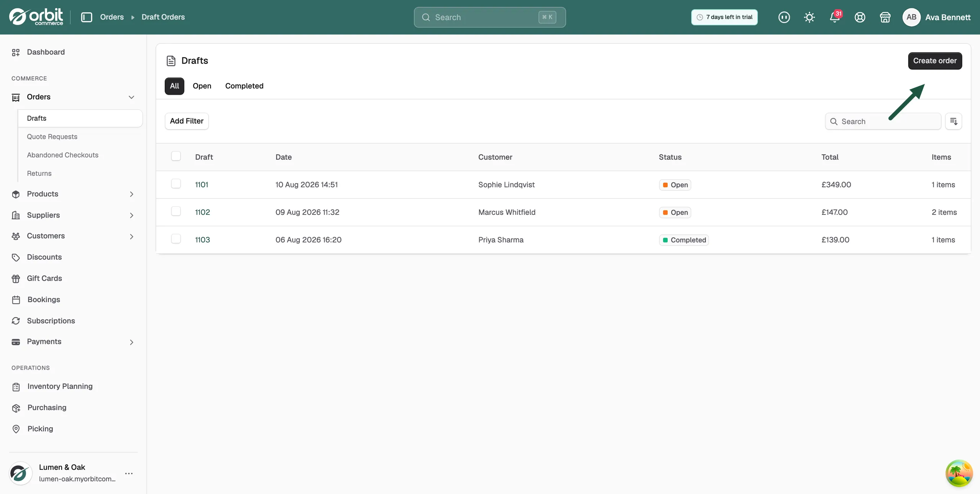
Task: Click the Bookings calendar icon
Action: [x=16, y=300]
